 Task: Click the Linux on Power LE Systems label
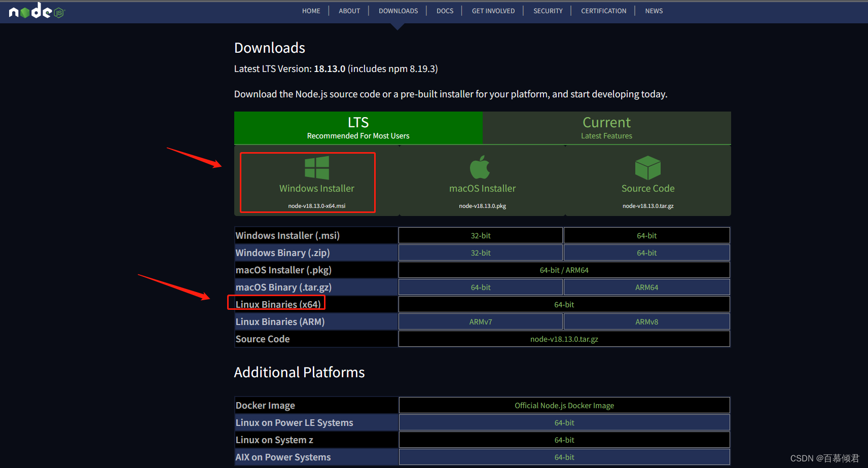pyautogui.click(x=294, y=422)
